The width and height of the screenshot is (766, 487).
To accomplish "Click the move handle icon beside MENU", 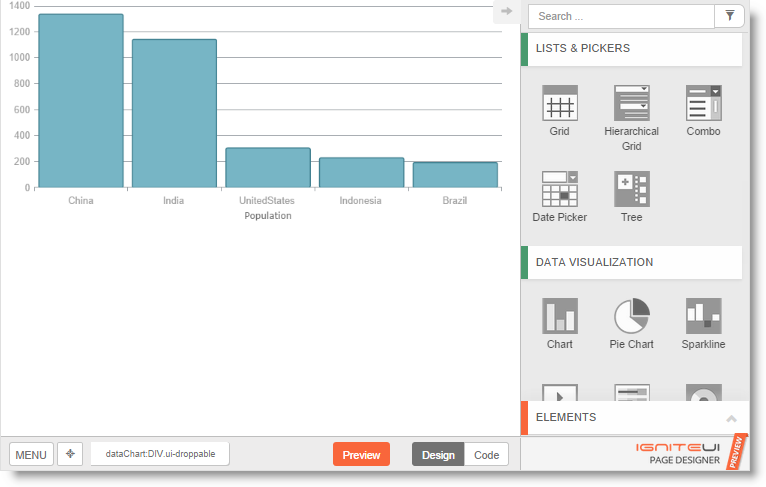I will tap(70, 454).
